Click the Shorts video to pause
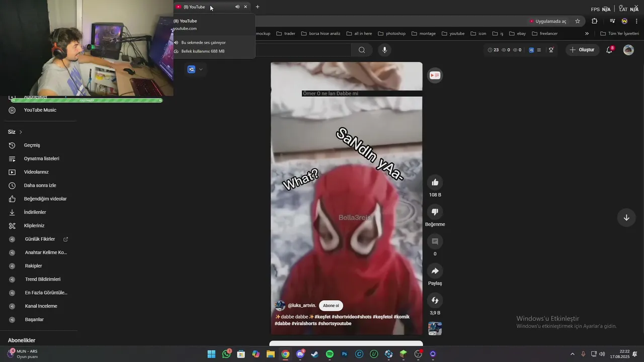This screenshot has height=362, width=644. coord(347,198)
